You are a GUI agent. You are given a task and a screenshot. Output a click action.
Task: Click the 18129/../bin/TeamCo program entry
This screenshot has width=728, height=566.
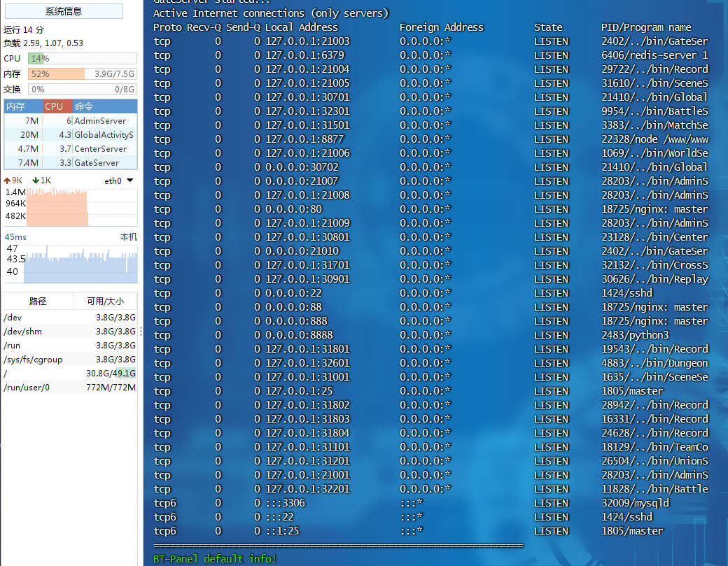655,447
